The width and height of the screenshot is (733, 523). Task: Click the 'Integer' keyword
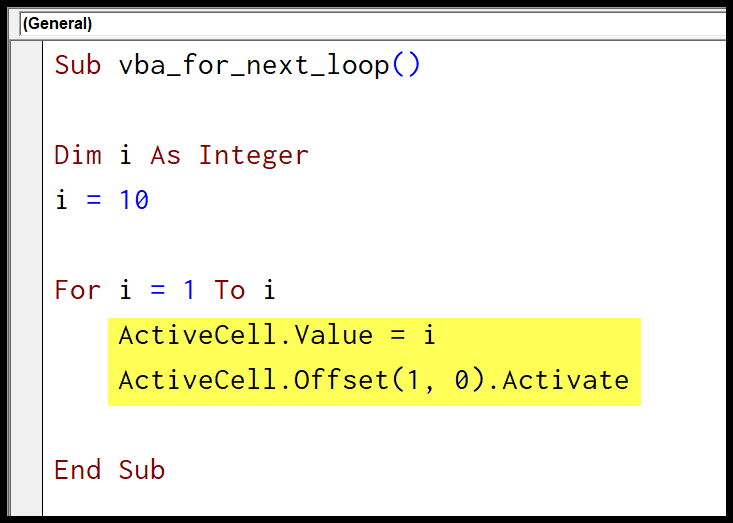pos(254,155)
